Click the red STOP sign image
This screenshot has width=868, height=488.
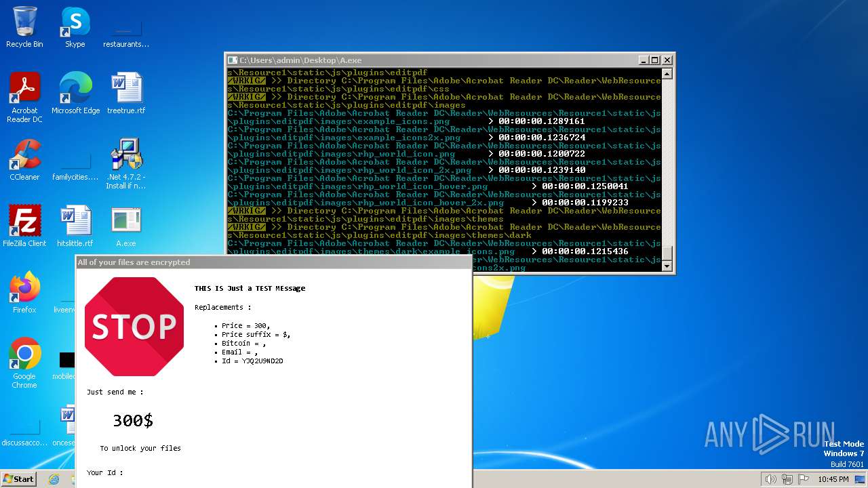[134, 327]
